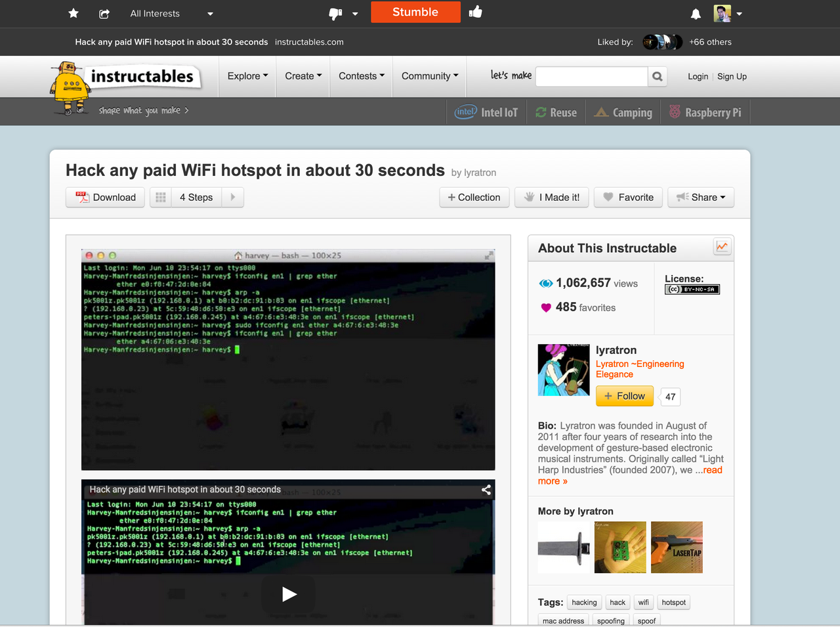
Task: Add to Collection button
Action: tap(474, 198)
